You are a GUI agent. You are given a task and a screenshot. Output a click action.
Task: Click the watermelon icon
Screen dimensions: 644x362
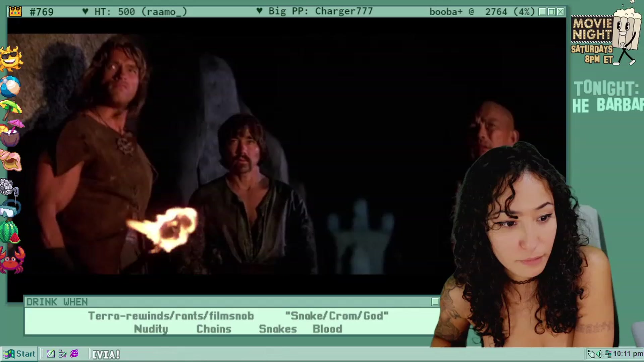click(x=10, y=232)
